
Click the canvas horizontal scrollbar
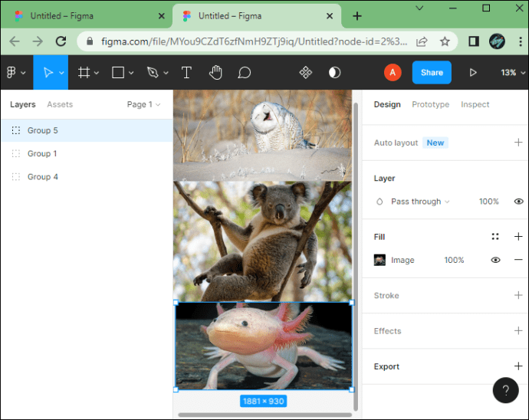pyautogui.click(x=264, y=415)
